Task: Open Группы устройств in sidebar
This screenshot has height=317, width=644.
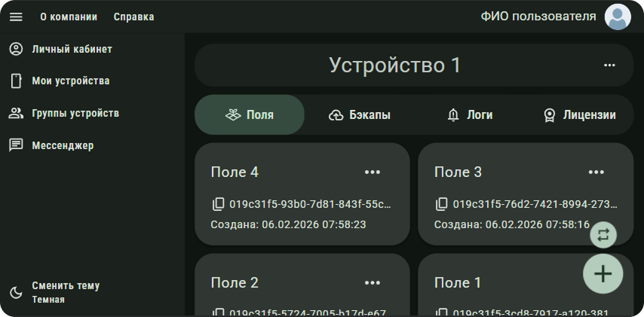Action: tap(75, 114)
